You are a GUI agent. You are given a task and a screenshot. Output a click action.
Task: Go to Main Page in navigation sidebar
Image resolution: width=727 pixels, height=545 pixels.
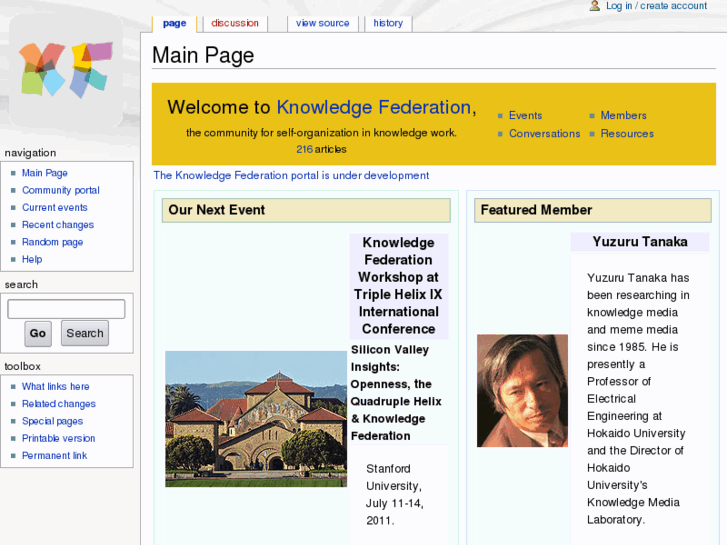pos(45,173)
